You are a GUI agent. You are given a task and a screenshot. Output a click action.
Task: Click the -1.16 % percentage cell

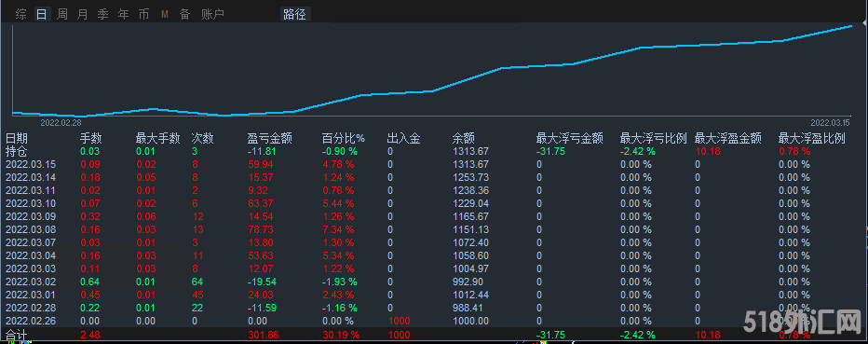[x=339, y=308]
